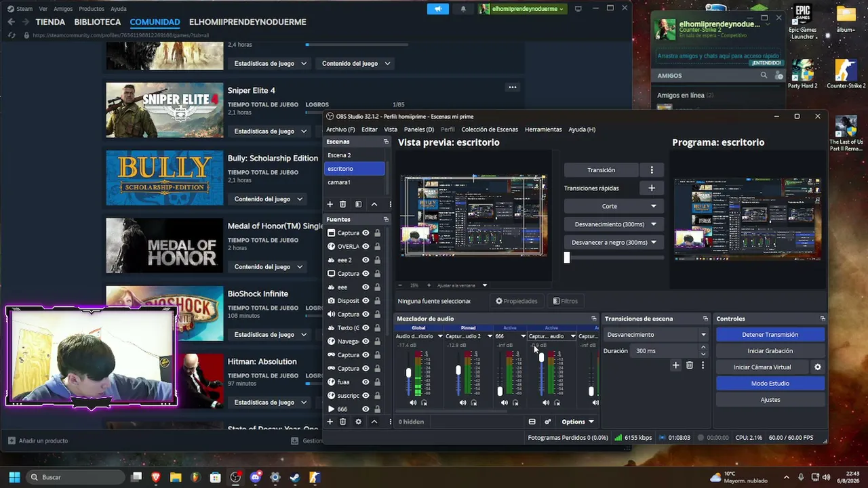This screenshot has height=488, width=868.
Task: Delete the selected scene in Escenas panel
Action: [x=343, y=204]
